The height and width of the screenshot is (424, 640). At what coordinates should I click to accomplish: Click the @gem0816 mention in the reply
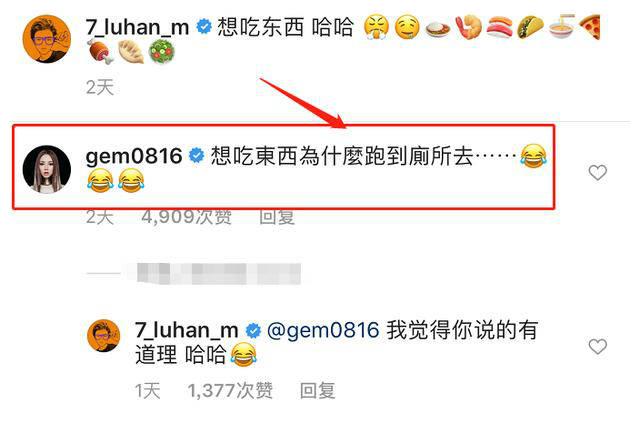[323, 330]
